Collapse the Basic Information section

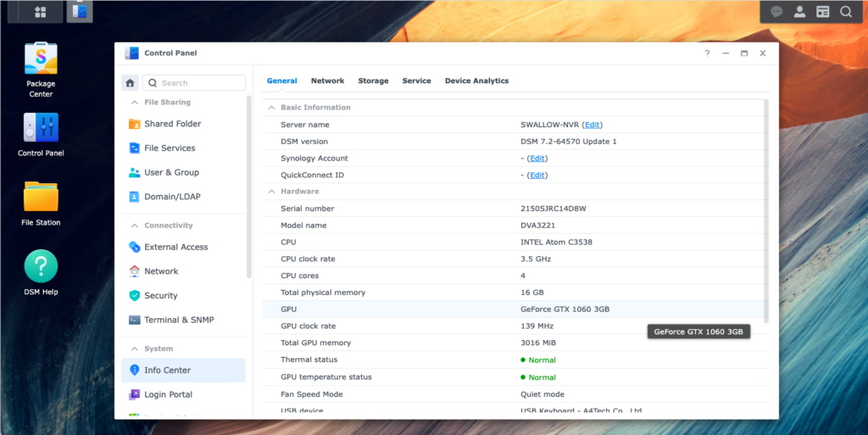271,108
